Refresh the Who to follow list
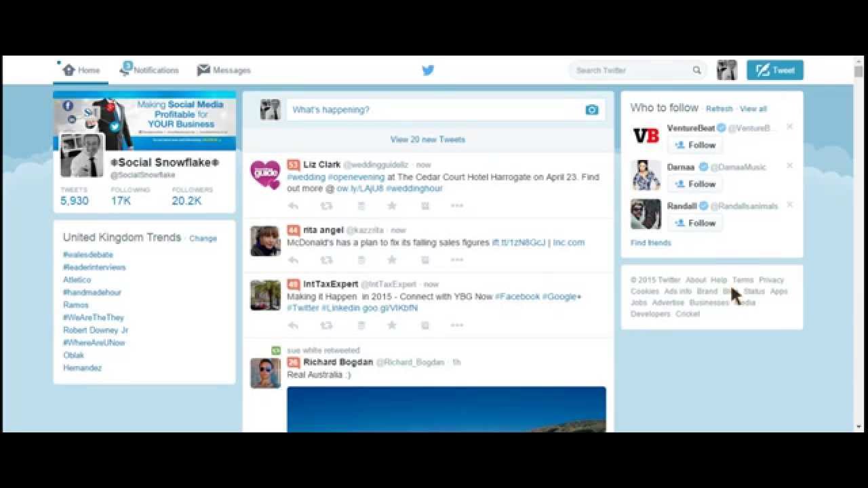Image resolution: width=868 pixels, height=488 pixels. pyautogui.click(x=719, y=108)
